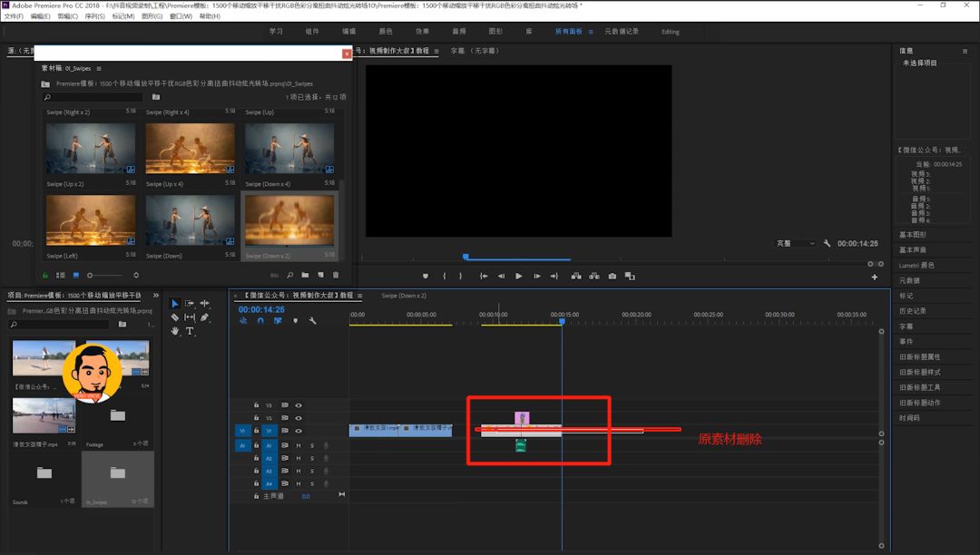
Task: Expand project panel overflow chevrons
Action: 156,296
